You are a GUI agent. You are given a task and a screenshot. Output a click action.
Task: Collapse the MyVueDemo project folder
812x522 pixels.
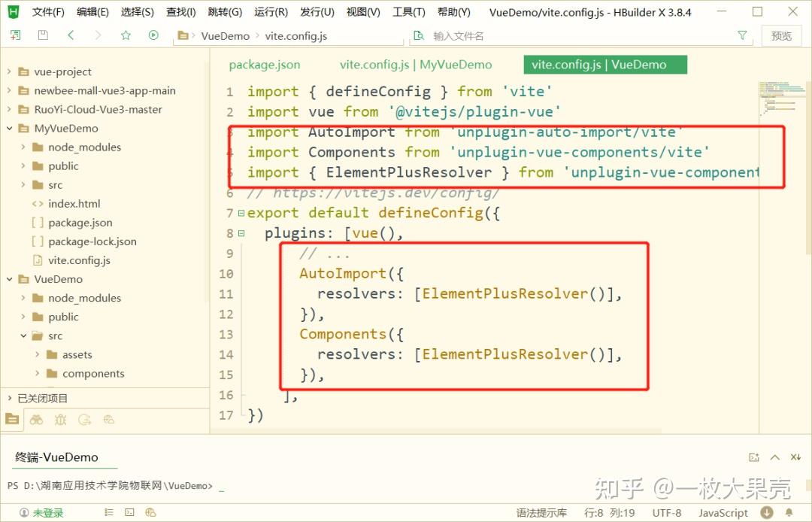click(10, 128)
